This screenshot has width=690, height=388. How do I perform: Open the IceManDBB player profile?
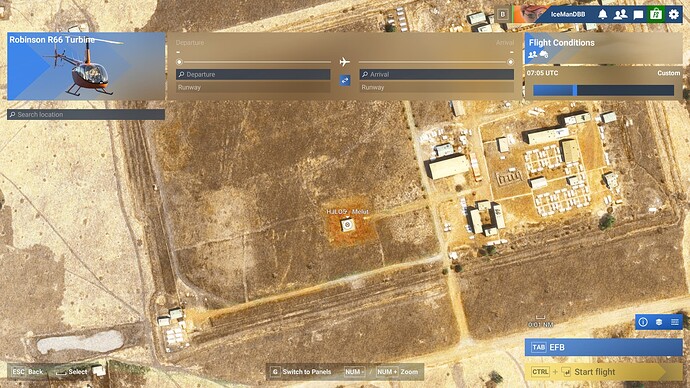coord(568,15)
